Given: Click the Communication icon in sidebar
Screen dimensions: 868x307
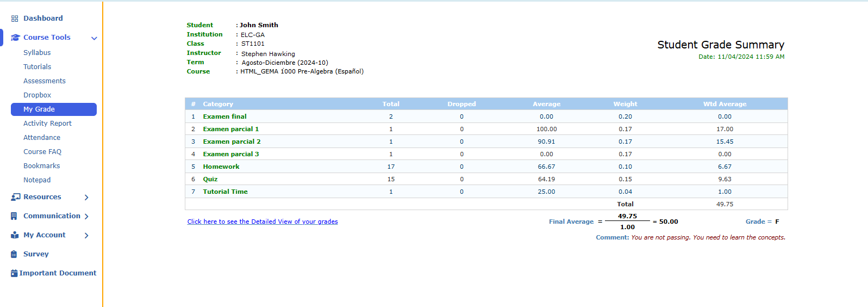Looking at the screenshot, I should click(14, 216).
